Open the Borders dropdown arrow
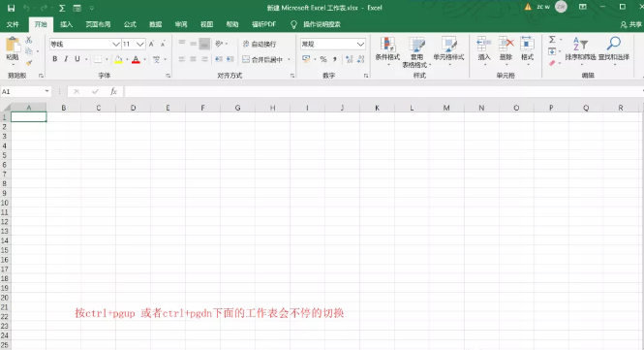This screenshot has width=644, height=350. [x=107, y=60]
